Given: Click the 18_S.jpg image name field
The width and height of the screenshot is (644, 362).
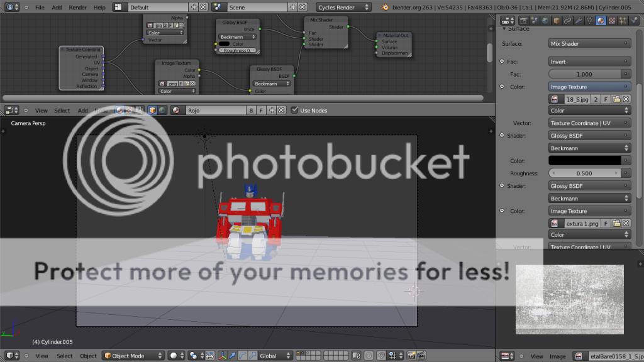Looking at the screenshot, I should coord(577,99).
